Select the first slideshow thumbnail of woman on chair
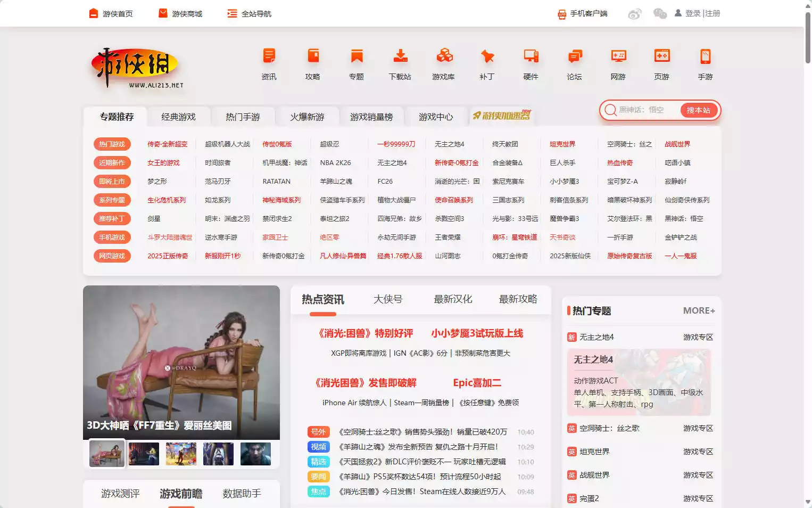The width and height of the screenshot is (812, 508). 107,454
